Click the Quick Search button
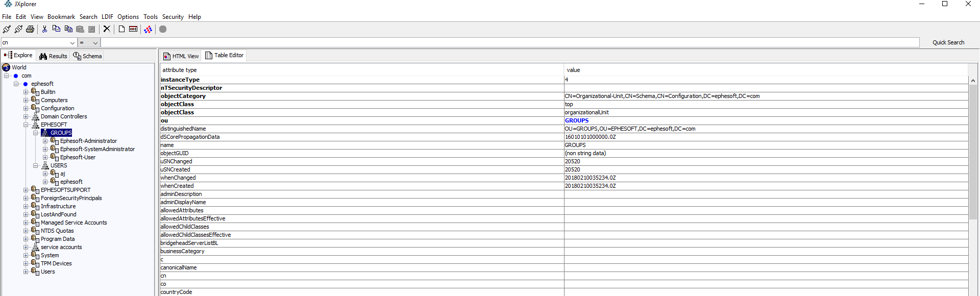This screenshot has height=296, width=980. 948,42
